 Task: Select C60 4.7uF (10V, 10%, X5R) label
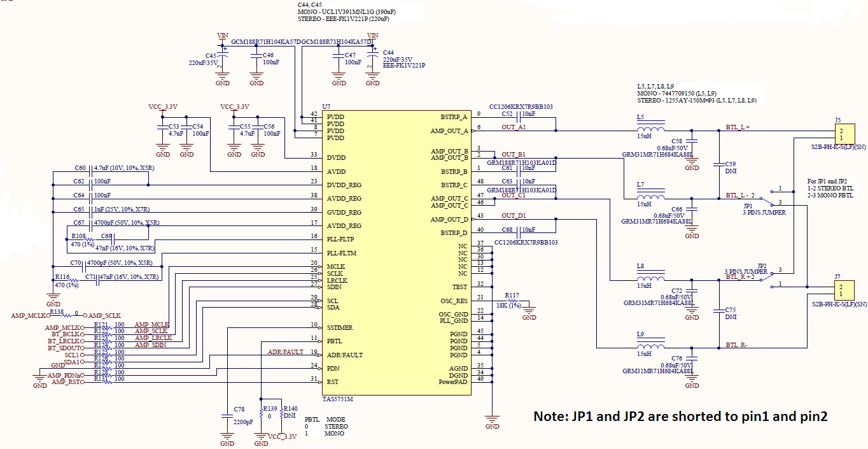(x=124, y=168)
